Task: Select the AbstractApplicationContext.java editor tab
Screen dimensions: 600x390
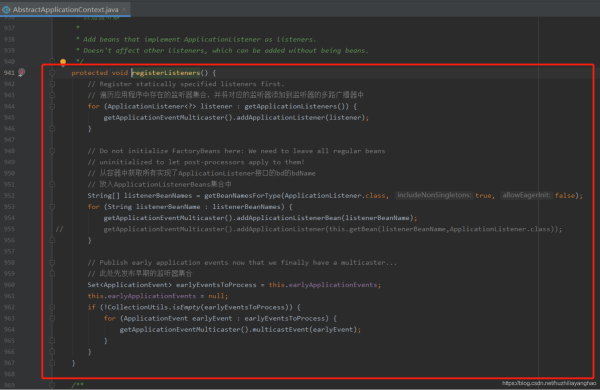Action: pyautogui.click(x=65, y=9)
